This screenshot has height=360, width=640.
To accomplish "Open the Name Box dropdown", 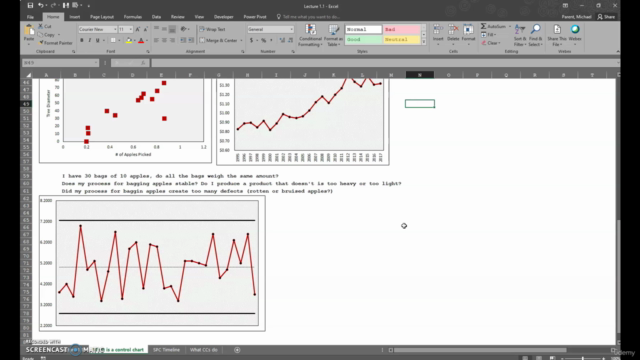I will coord(96,63).
